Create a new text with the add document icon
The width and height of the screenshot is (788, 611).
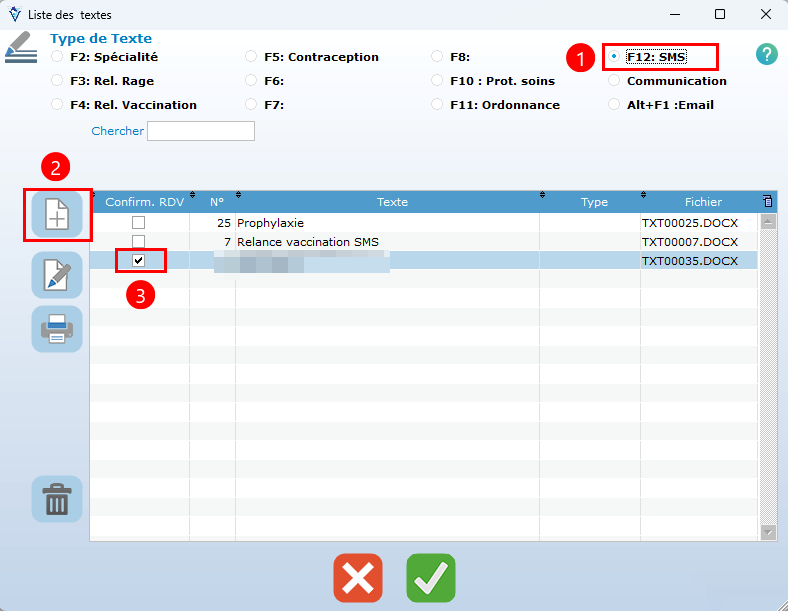tap(57, 215)
